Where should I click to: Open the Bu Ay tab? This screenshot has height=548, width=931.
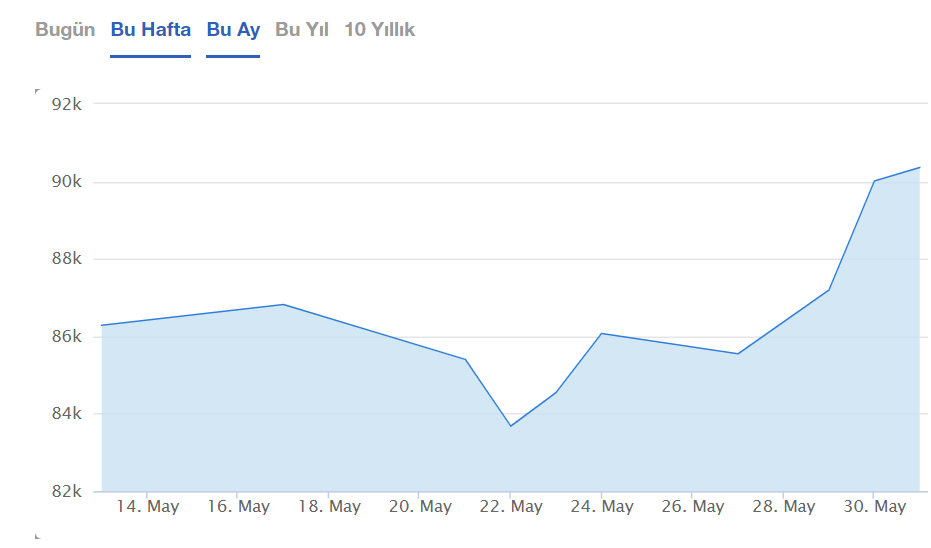(233, 30)
